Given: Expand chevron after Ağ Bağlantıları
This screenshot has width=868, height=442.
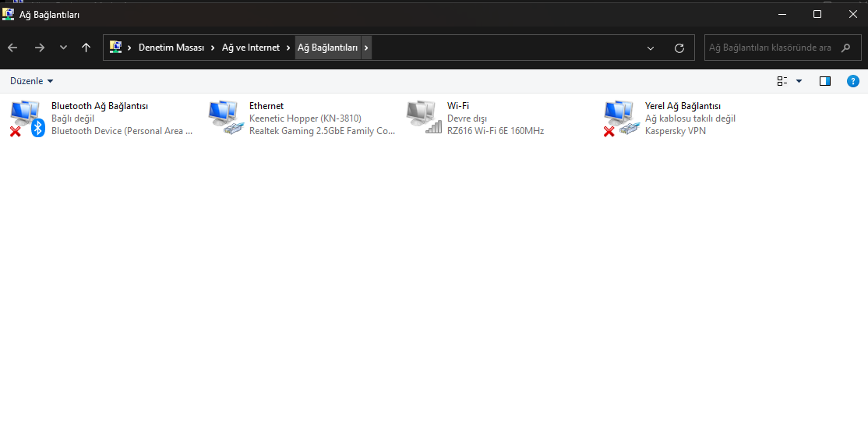Looking at the screenshot, I should coord(366,48).
